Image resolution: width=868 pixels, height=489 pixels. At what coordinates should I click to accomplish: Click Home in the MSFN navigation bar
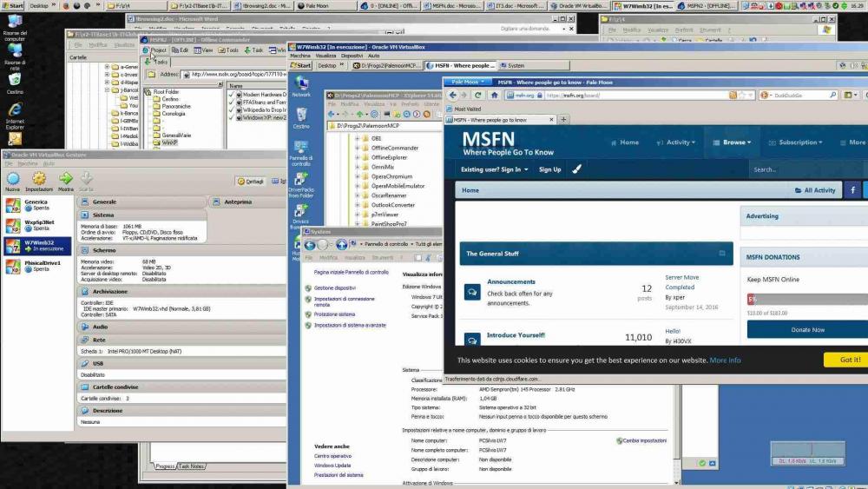click(x=624, y=143)
